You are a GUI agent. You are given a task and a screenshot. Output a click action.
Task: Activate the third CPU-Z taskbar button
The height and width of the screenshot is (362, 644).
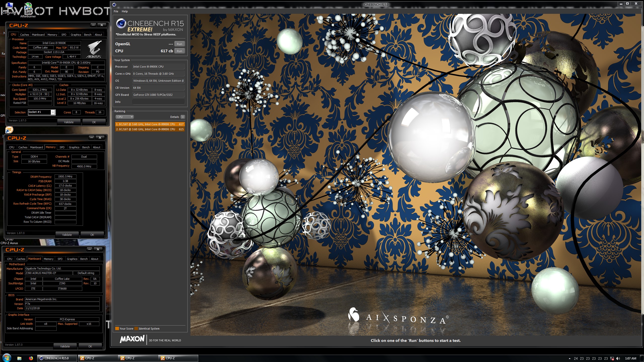pyautogui.click(x=178, y=358)
